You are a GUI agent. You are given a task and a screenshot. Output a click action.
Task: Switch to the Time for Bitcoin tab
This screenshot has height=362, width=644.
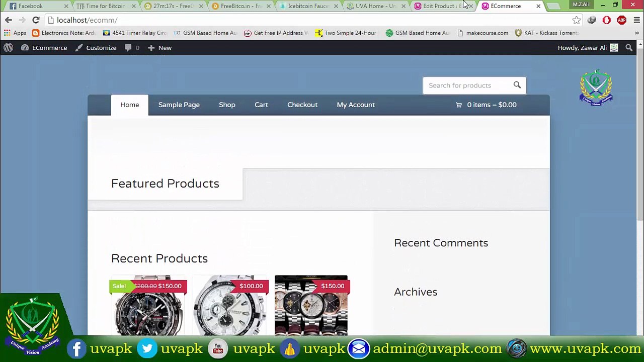pyautogui.click(x=105, y=6)
